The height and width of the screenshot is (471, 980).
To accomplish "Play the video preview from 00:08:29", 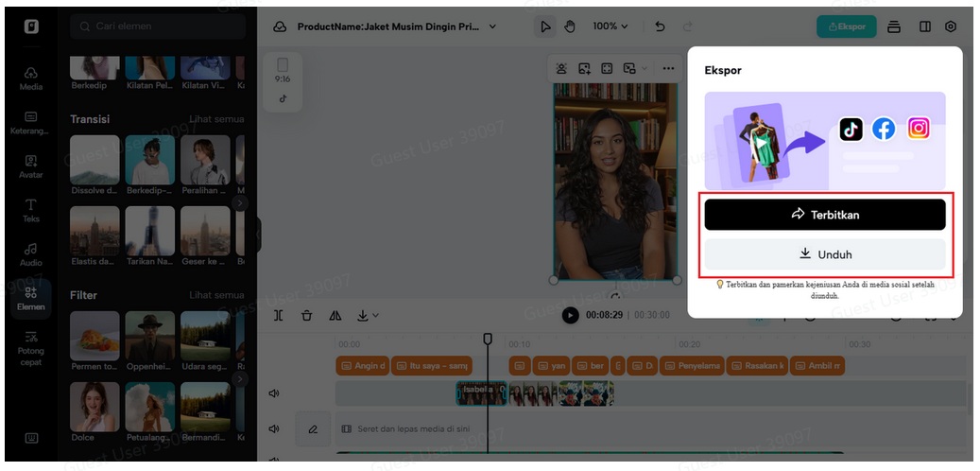I will (570, 315).
